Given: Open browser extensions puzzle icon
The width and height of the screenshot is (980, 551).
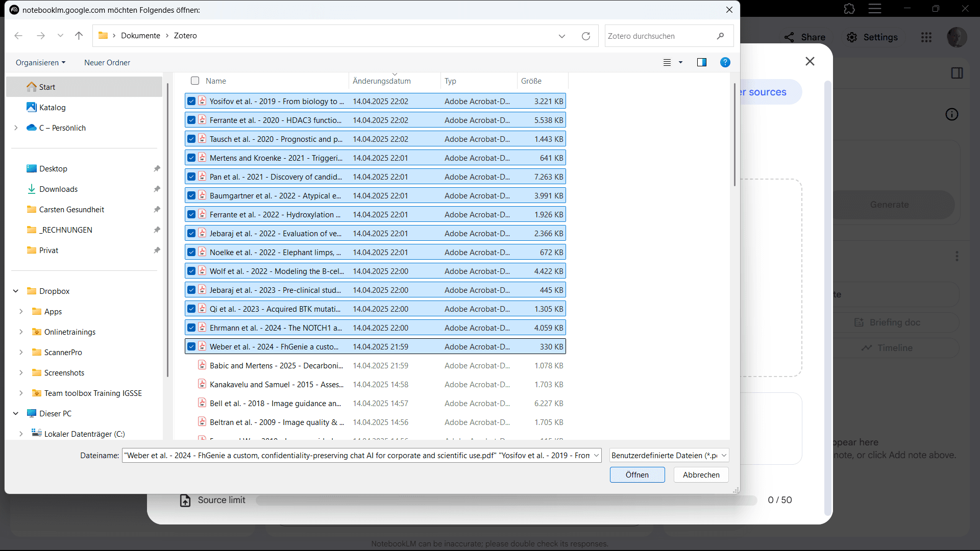Looking at the screenshot, I should pyautogui.click(x=849, y=9).
